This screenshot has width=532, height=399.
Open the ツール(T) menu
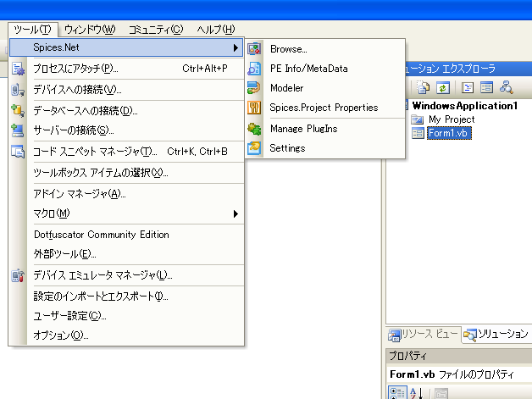33,30
